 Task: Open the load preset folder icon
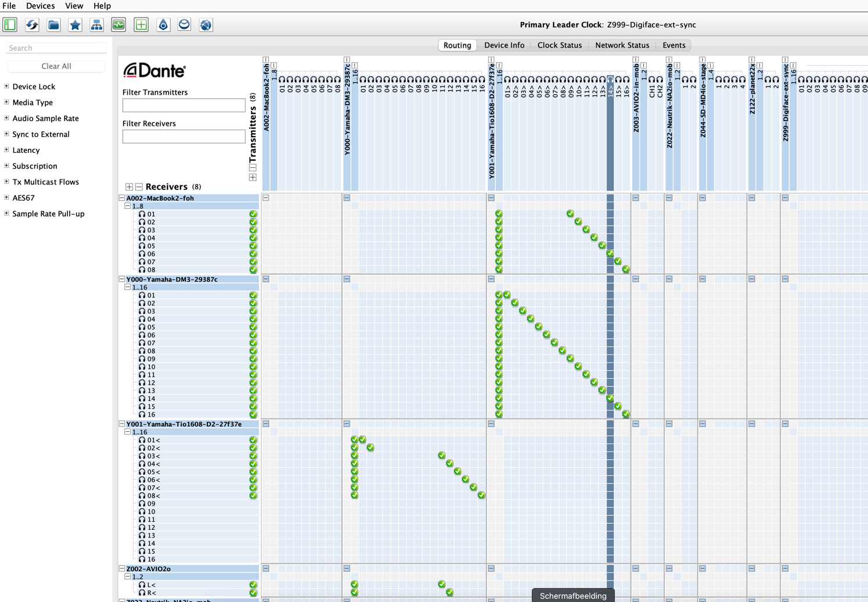coord(53,24)
